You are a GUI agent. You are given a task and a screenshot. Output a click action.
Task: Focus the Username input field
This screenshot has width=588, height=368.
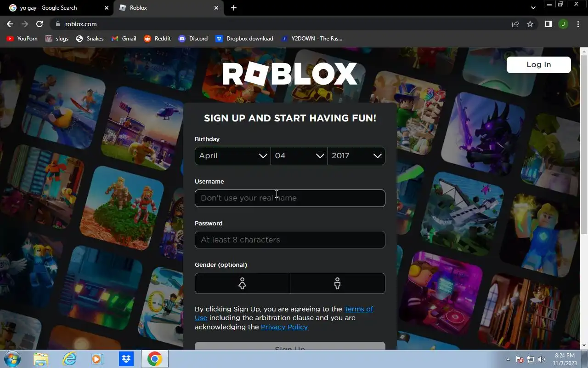(290, 198)
